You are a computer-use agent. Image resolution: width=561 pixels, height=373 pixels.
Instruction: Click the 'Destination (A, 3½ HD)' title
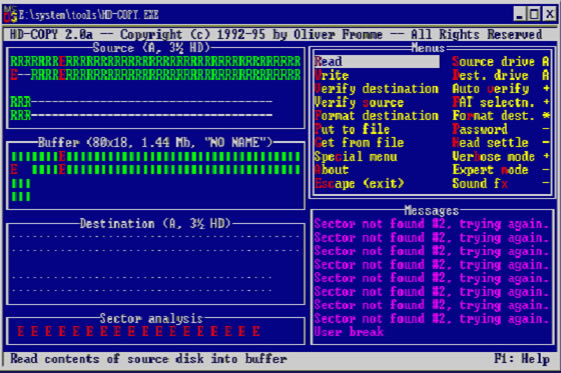pos(155,224)
